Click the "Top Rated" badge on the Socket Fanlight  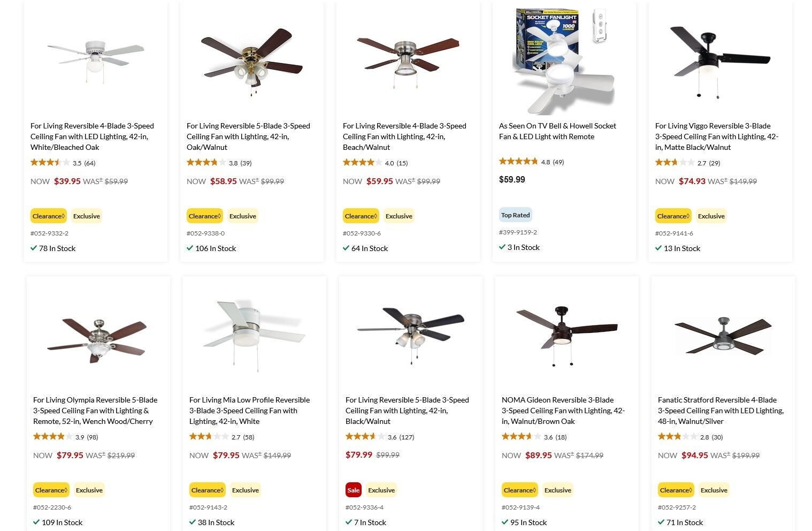coord(515,215)
